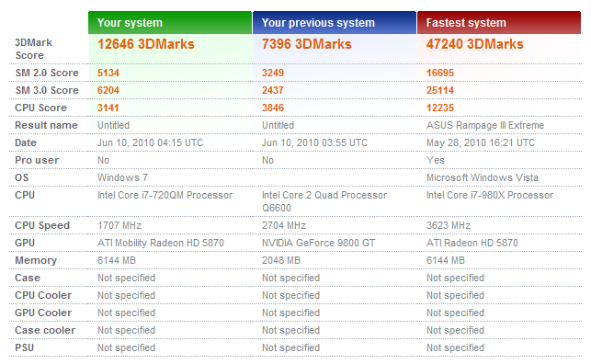
Task: Click the 2048 MB Memory value
Action: click(281, 260)
